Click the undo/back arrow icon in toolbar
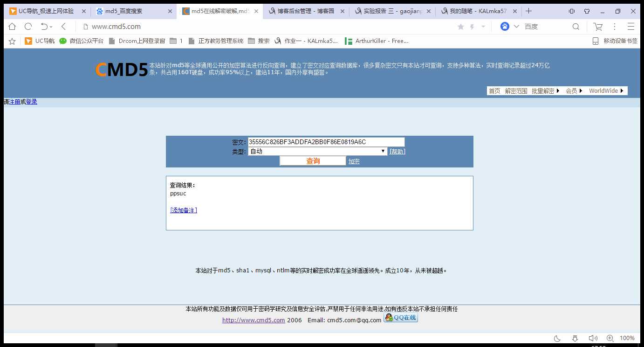Image resolution: width=644 pixels, height=347 pixels. click(44, 27)
